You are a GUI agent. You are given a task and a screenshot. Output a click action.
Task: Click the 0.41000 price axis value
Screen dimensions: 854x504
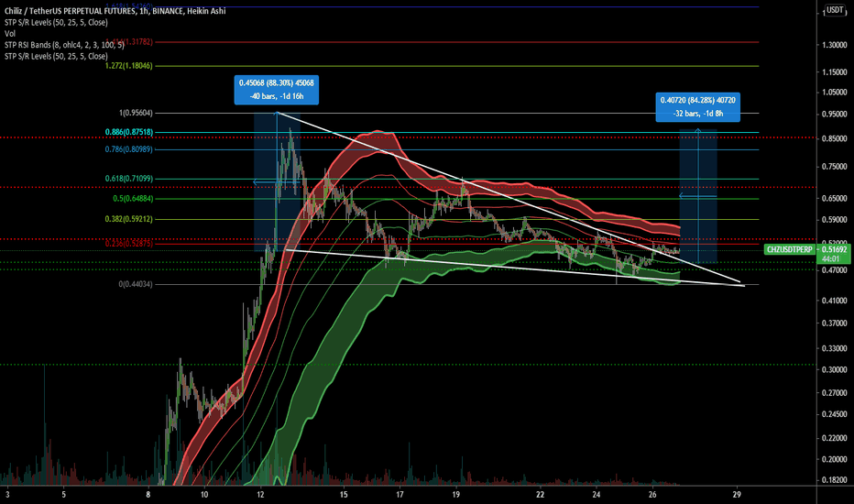point(835,301)
